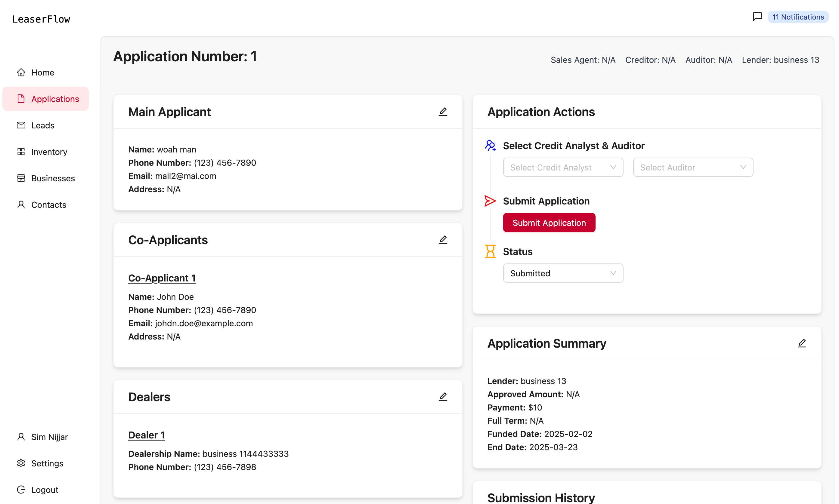This screenshot has height=504, width=839.
Task: Click Dealership Name business 1144433333
Action: [x=208, y=454]
